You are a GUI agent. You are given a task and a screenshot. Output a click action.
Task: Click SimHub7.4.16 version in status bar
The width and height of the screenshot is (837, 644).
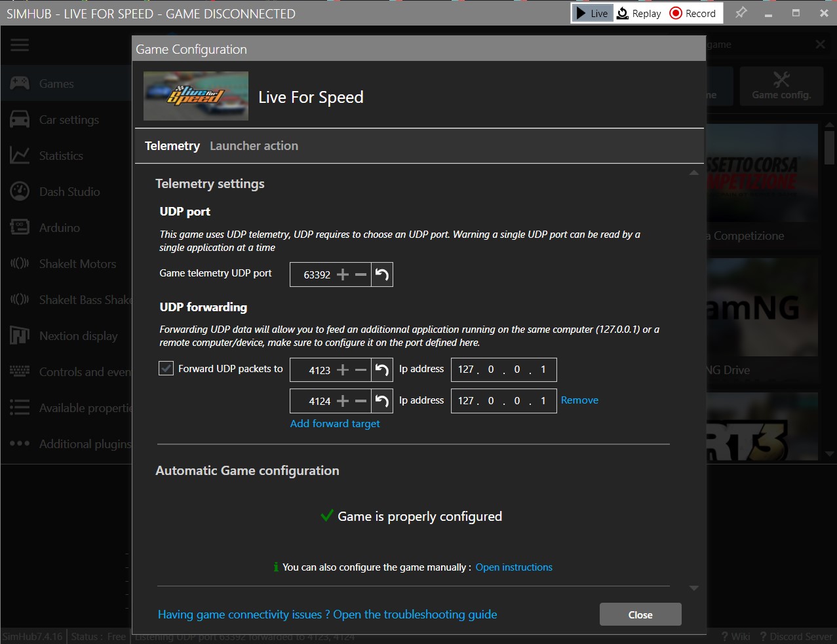coord(33,636)
